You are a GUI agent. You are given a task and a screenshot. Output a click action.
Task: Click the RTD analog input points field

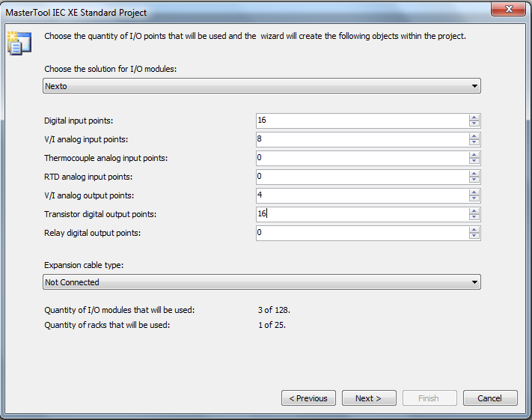pyautogui.click(x=362, y=177)
